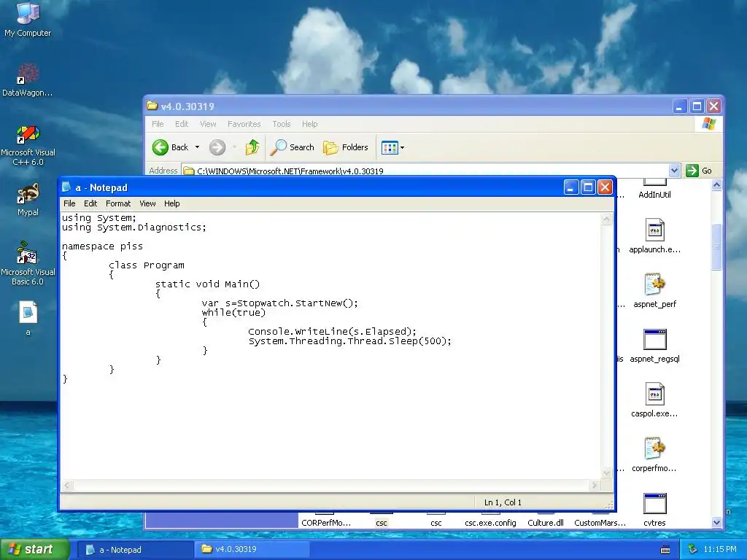
Task: Open Notepad View menu
Action: pos(147,203)
